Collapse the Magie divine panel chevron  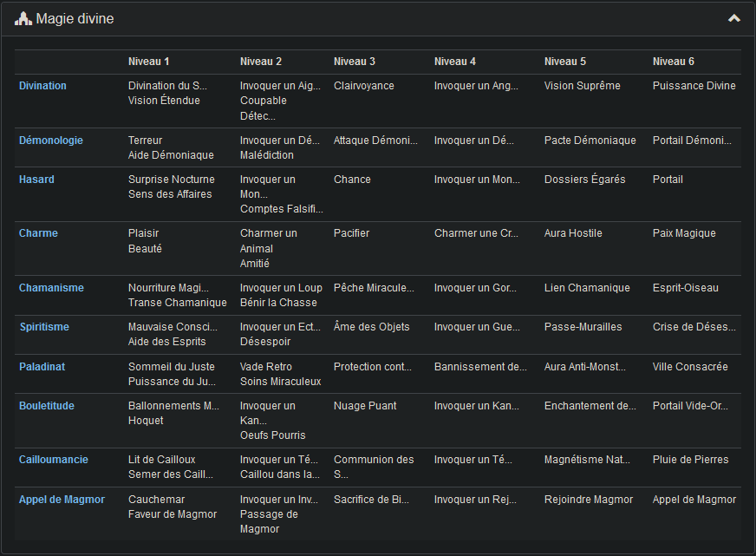pyautogui.click(x=733, y=18)
